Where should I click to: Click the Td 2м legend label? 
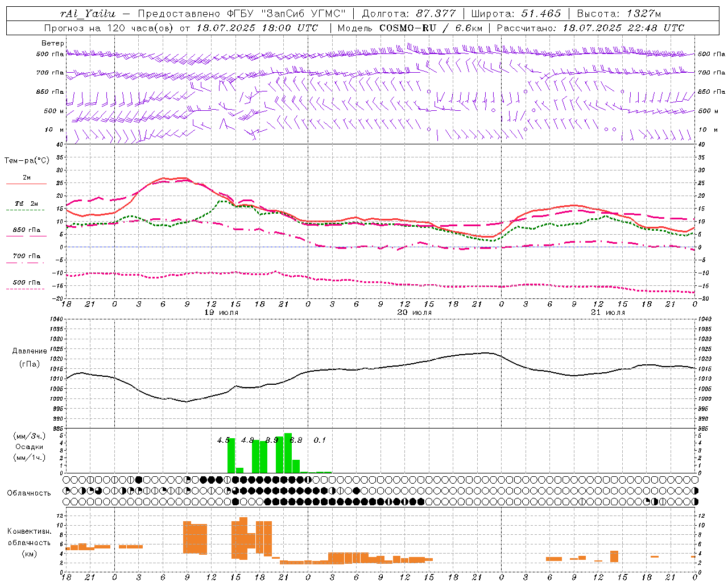coord(27,203)
